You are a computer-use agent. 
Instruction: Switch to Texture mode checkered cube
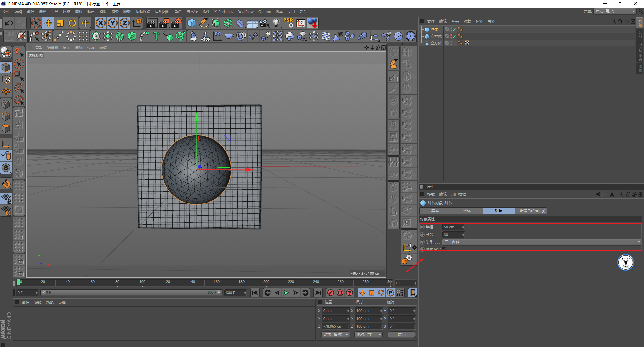pos(6,80)
